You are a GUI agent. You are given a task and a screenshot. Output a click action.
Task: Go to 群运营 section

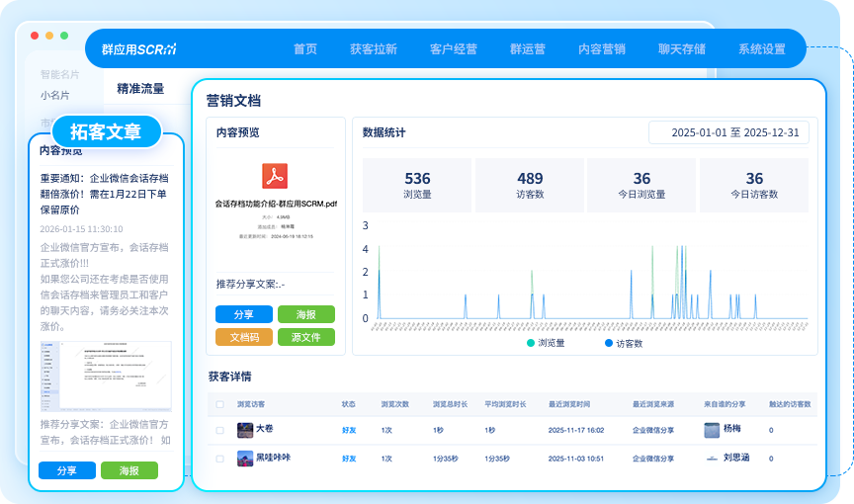click(x=527, y=49)
